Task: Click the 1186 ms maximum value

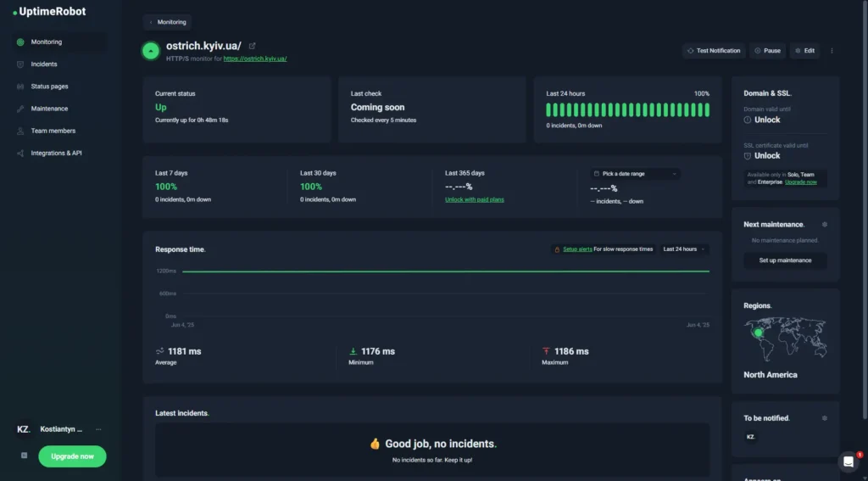Action: 572,351
